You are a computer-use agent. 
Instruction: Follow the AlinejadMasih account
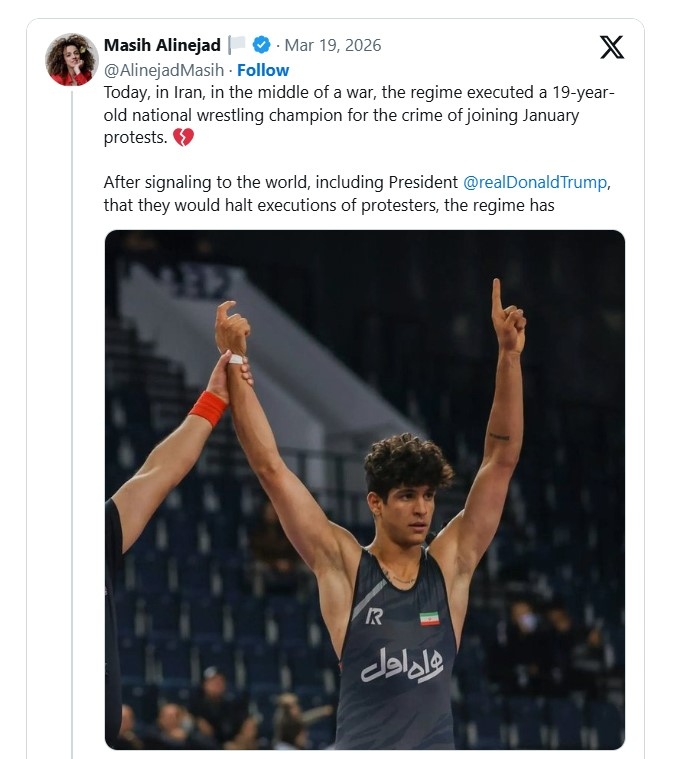[x=263, y=70]
